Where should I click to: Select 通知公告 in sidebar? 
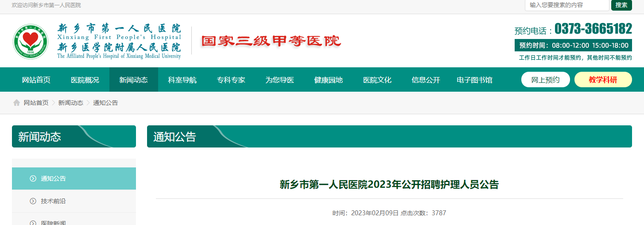click(74, 178)
